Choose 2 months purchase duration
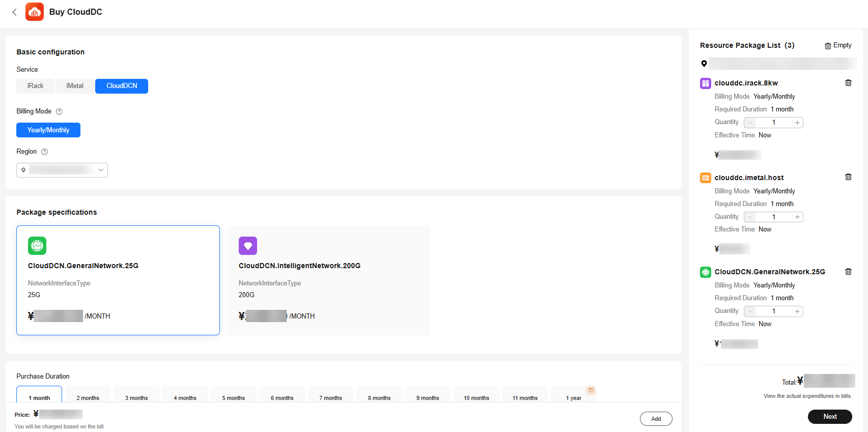This screenshot has width=868, height=432. pos(88,395)
